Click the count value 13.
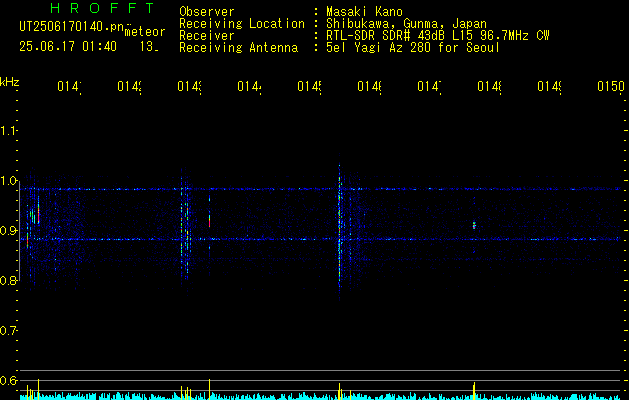The width and height of the screenshot is (629, 400). click(x=149, y=47)
